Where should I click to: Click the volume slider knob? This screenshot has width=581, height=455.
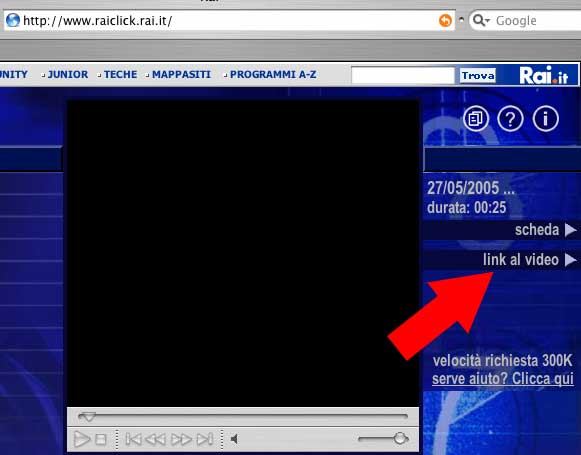pyautogui.click(x=400, y=439)
